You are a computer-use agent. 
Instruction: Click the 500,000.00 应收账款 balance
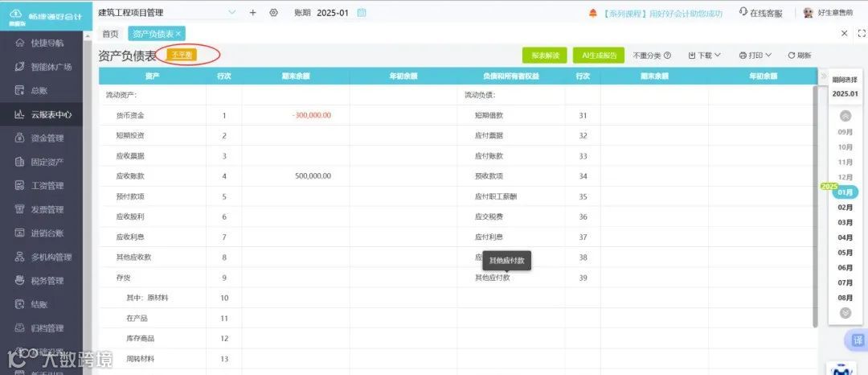(313, 176)
